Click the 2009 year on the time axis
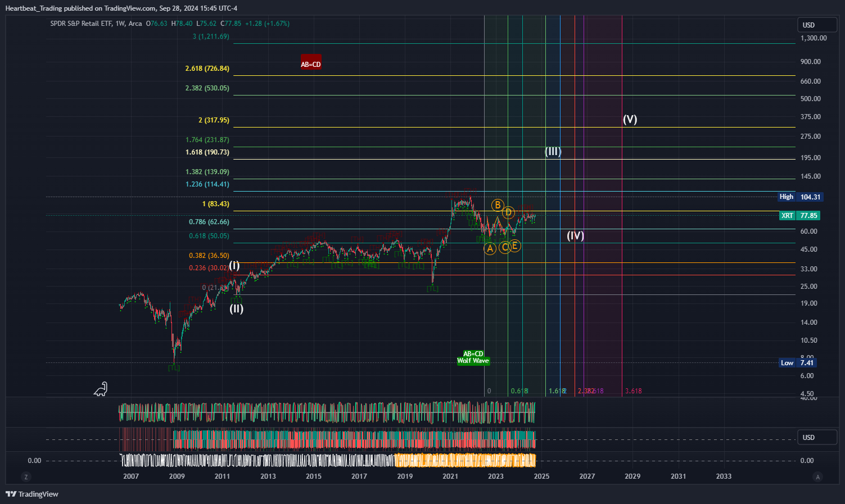The width and height of the screenshot is (845, 504). [177, 476]
